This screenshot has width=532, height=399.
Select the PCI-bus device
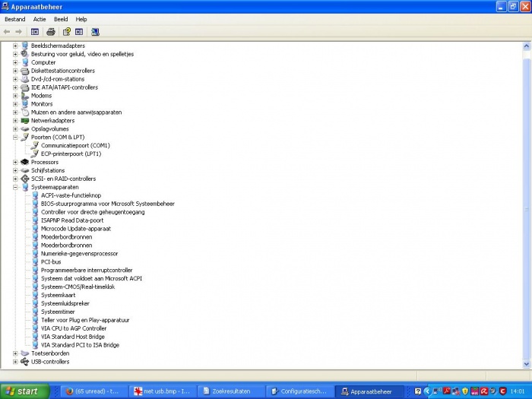point(51,262)
